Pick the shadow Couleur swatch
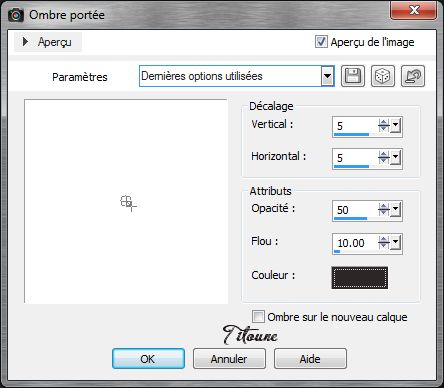This screenshot has height=388, width=444. point(360,277)
